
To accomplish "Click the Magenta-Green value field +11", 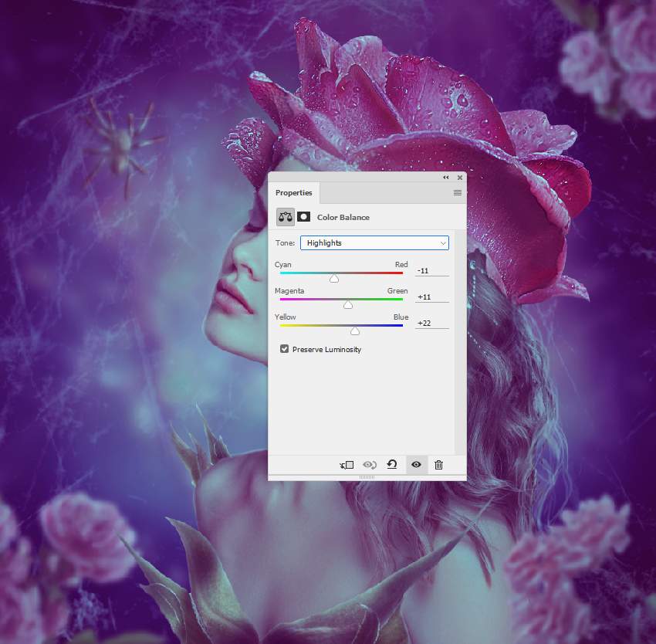I will pyautogui.click(x=431, y=297).
